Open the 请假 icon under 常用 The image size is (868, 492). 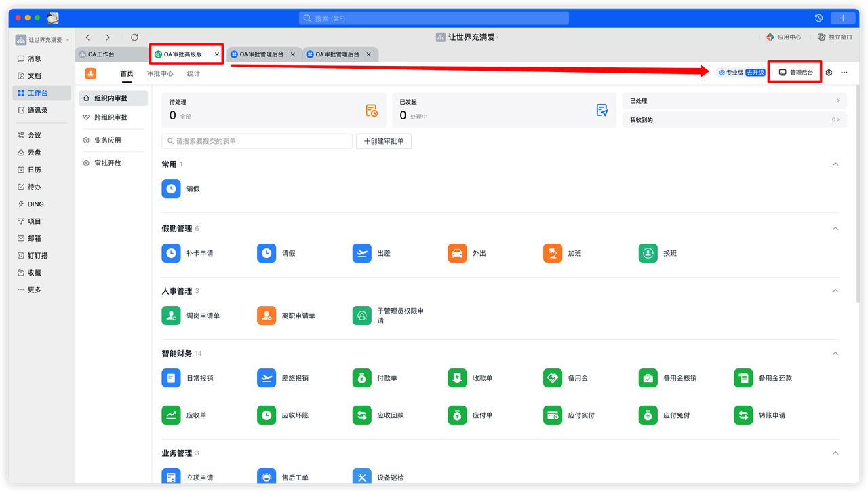171,189
